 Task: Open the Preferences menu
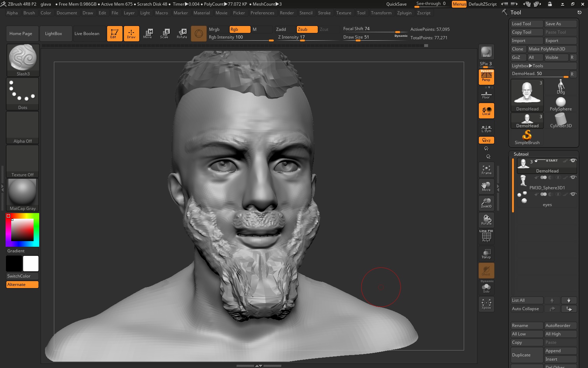click(262, 13)
